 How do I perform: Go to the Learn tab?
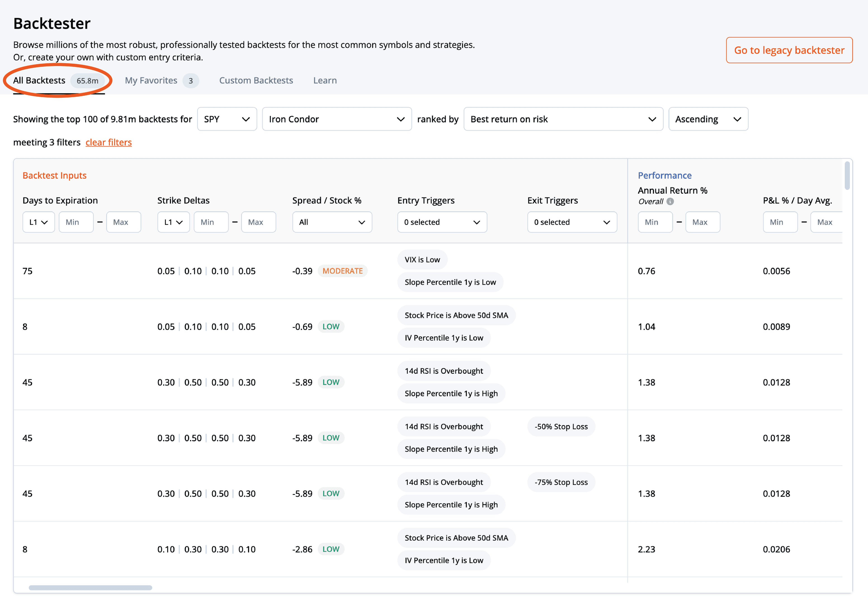(x=325, y=81)
